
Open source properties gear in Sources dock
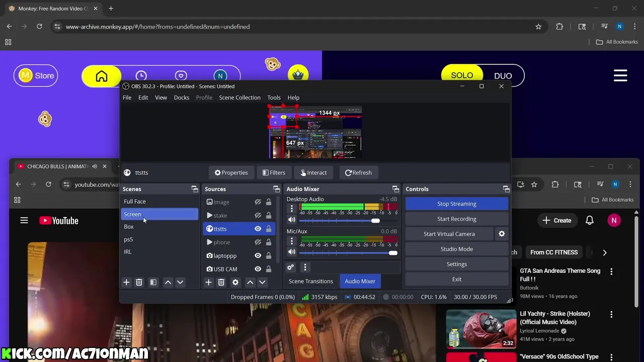pos(235,283)
